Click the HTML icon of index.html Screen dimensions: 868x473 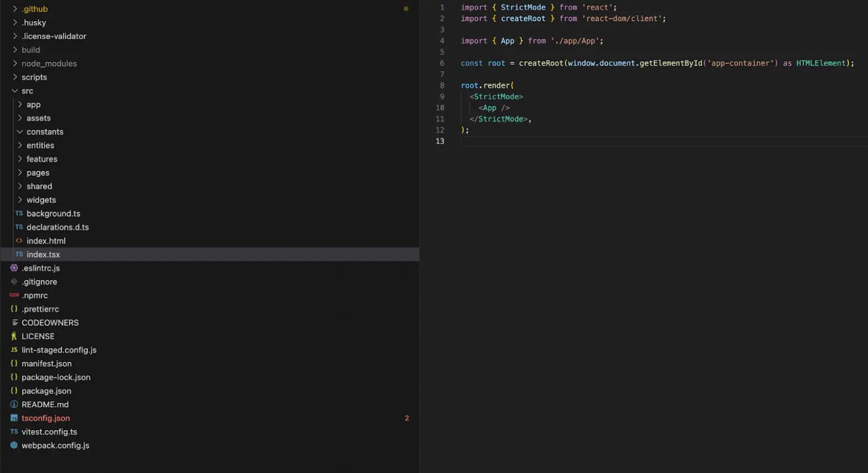point(19,240)
